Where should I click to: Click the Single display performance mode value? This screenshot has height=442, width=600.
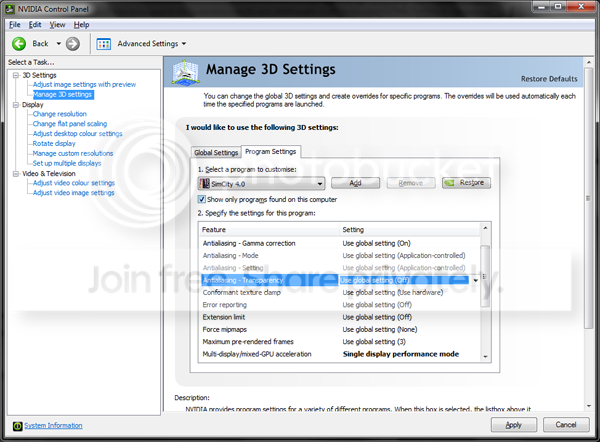coord(401,354)
